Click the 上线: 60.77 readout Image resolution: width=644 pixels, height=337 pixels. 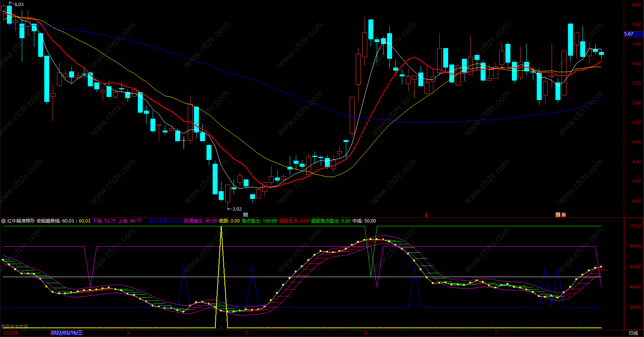(x=130, y=221)
